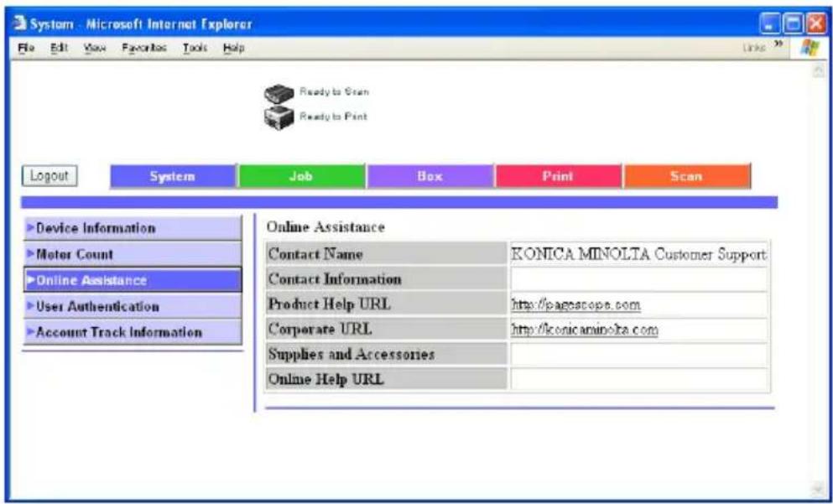
Task: Open the Favorites menu
Action: pyautogui.click(x=144, y=49)
